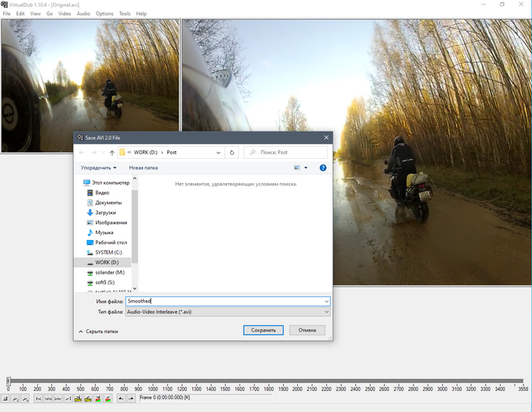Click the help question mark icon
This screenshot has height=412, width=532.
tap(322, 167)
